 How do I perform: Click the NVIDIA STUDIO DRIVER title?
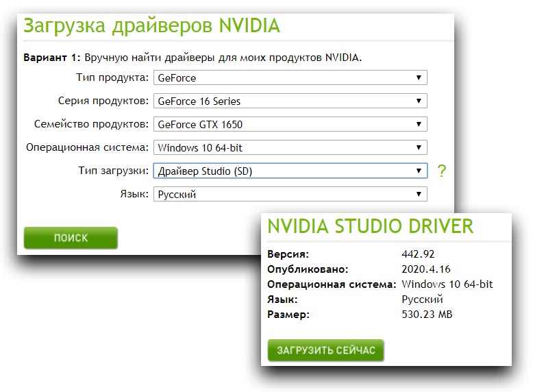370,226
